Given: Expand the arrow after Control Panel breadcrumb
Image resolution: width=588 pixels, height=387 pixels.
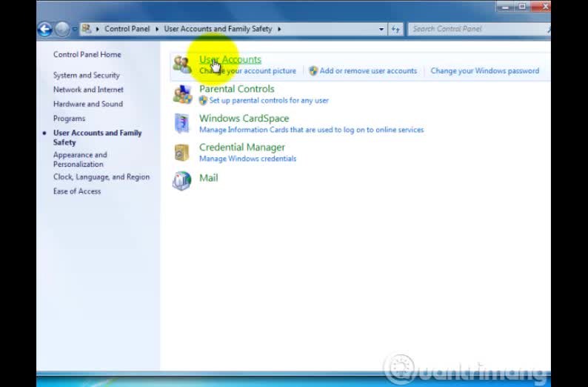Looking at the screenshot, I should [157, 29].
